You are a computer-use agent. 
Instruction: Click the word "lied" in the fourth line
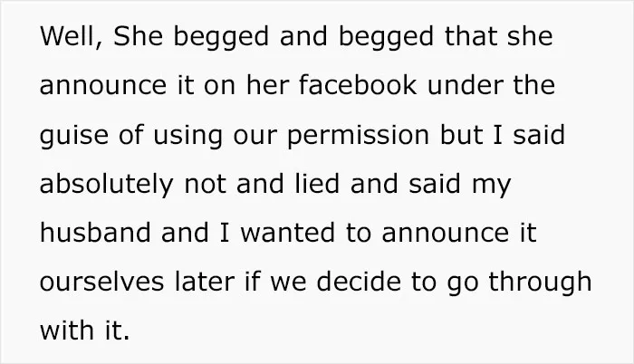click(317, 184)
